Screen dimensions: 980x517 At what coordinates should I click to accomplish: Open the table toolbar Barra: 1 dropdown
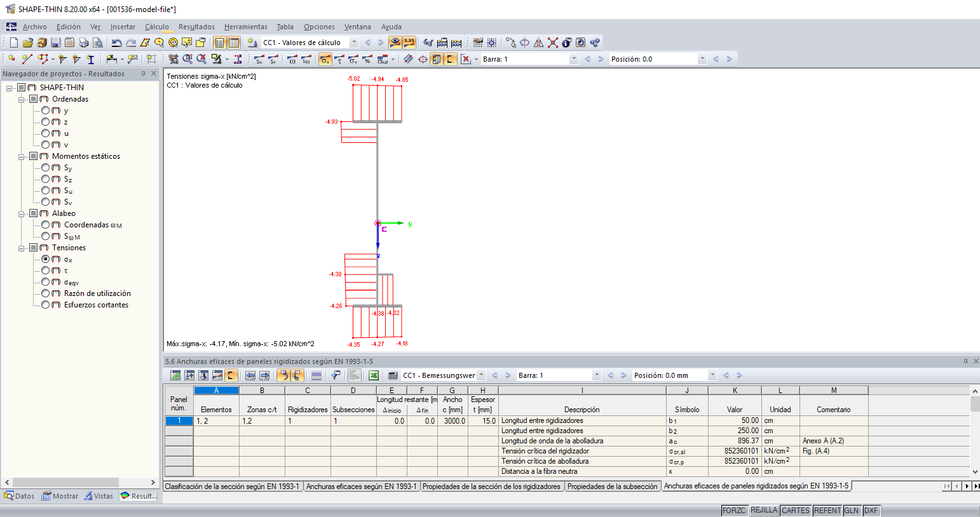click(x=596, y=375)
